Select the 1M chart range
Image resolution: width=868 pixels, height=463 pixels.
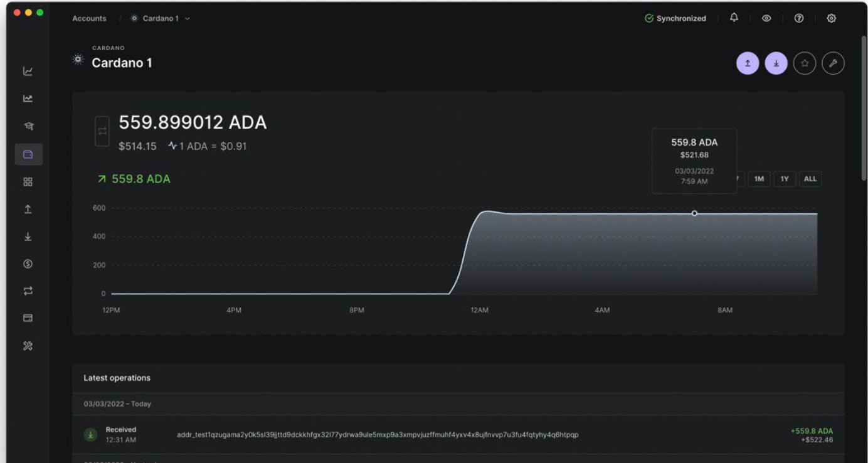coord(759,179)
